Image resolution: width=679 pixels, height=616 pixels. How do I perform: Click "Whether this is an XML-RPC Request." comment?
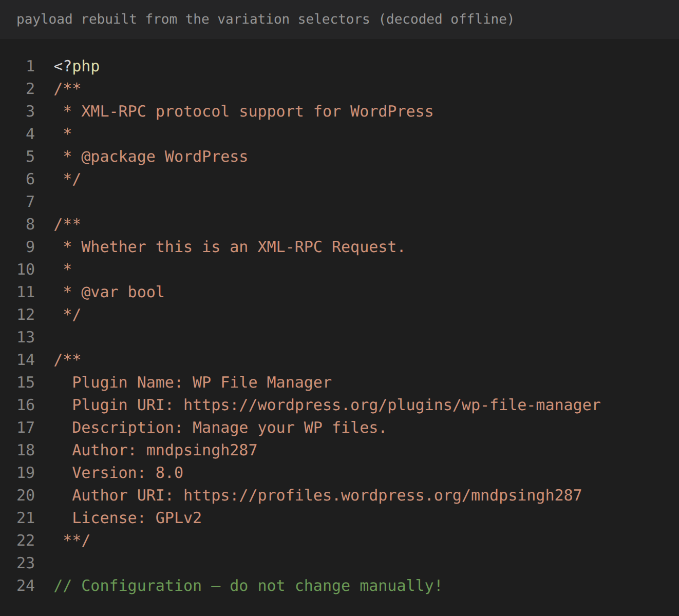click(243, 247)
